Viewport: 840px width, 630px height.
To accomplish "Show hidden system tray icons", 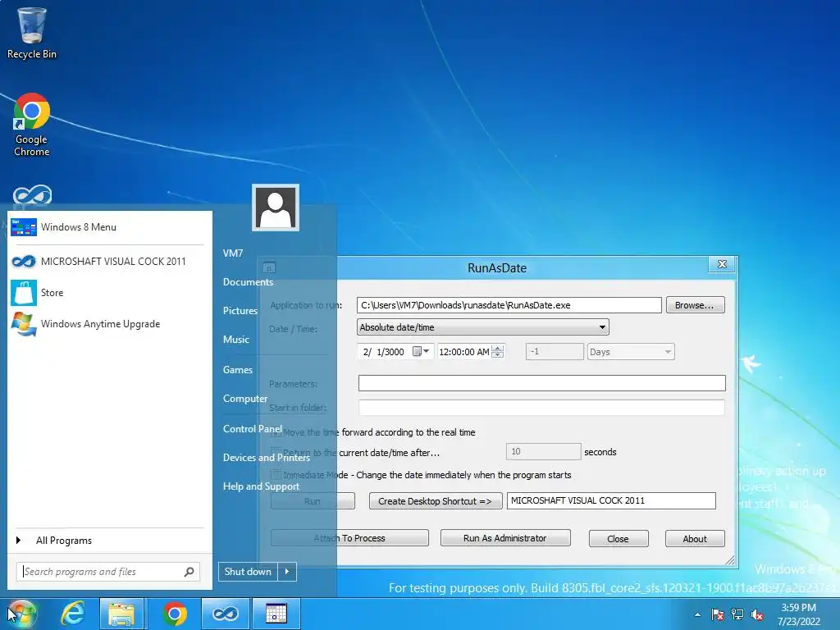I will (x=697, y=614).
